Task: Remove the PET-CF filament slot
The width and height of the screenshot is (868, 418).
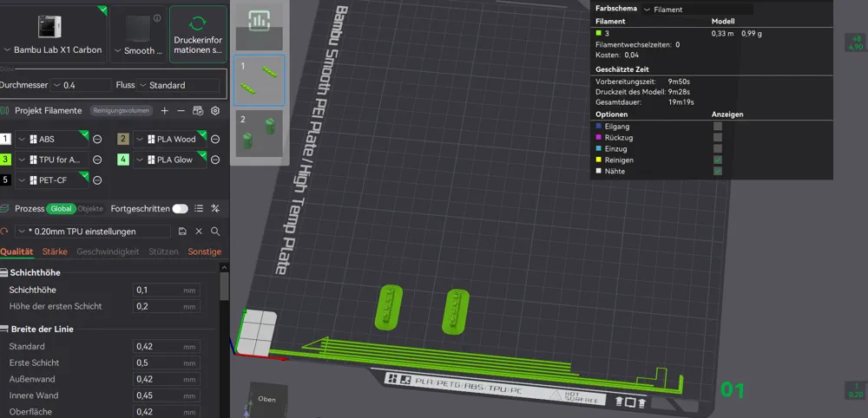Action: tap(97, 180)
